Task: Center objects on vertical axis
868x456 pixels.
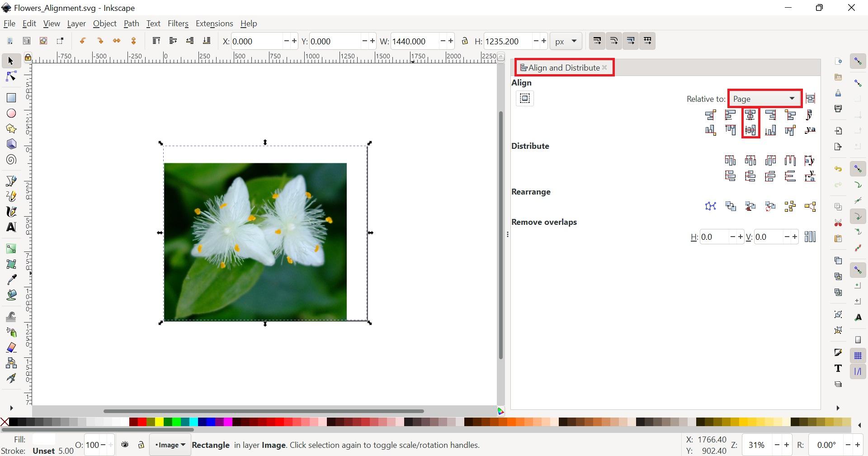Action: [x=750, y=114]
